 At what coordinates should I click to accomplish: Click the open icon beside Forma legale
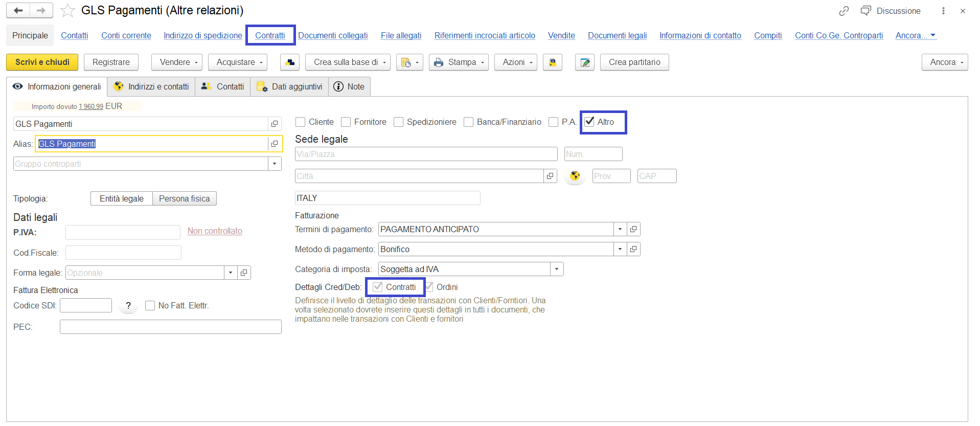(x=244, y=273)
